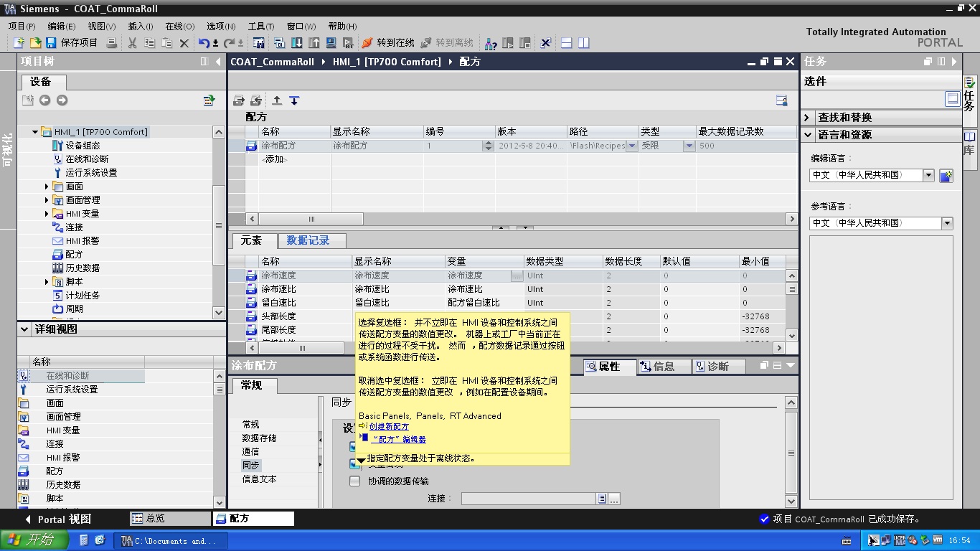Toggle the 协调的数据传输 checkbox
This screenshot has width=980, height=551.
(354, 481)
